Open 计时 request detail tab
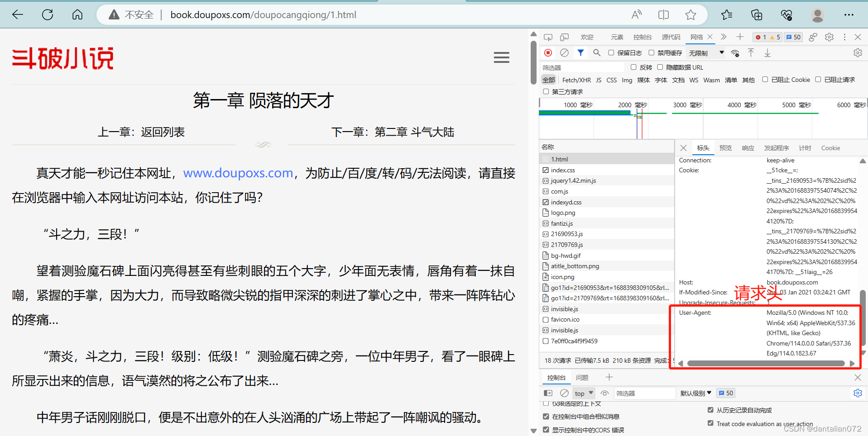 pos(805,148)
